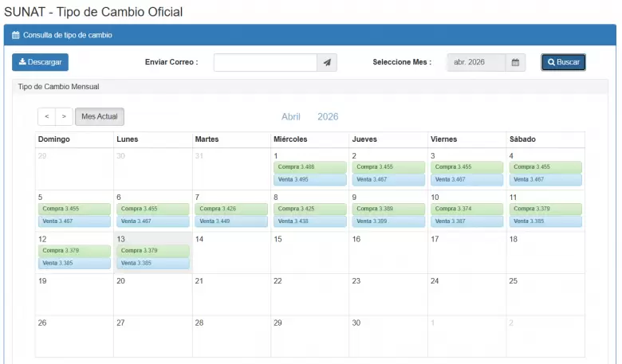The image size is (622, 364).
Task: Click the Venta 3.387 entry on April 10
Action: (x=467, y=221)
